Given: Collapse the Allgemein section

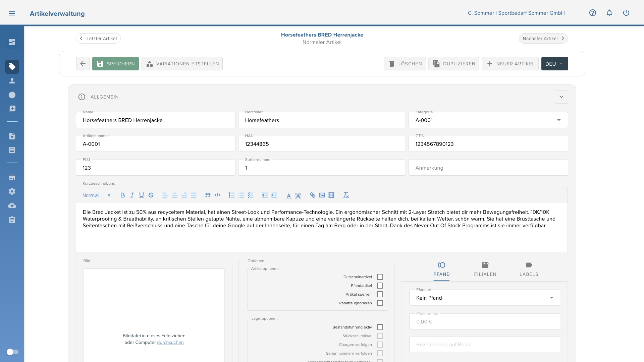Looking at the screenshot, I should point(561,97).
